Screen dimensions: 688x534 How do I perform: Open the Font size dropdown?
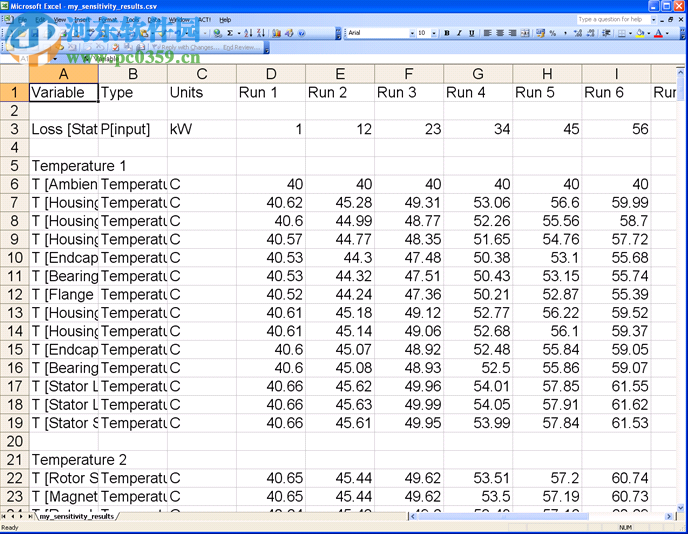coord(434,33)
